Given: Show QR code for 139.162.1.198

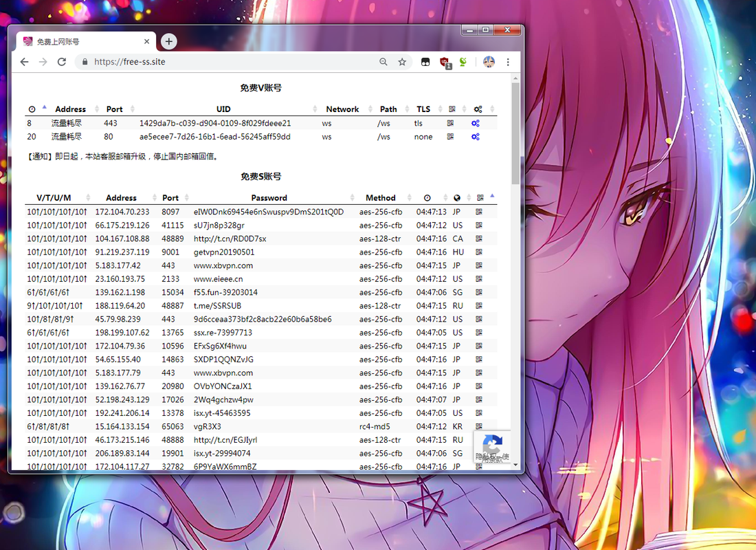Looking at the screenshot, I should point(479,292).
